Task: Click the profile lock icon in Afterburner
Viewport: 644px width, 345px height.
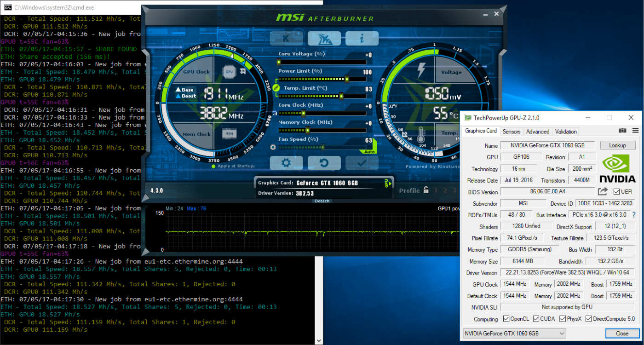Action: click(426, 190)
